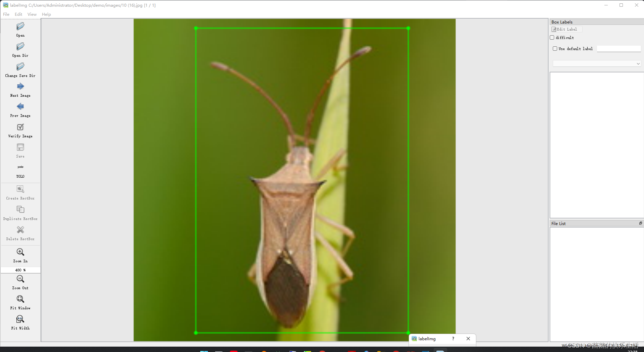Screen dimensions: 644x352
Task: Click the labelImg app icon in the title bar
Action: tap(6, 5)
